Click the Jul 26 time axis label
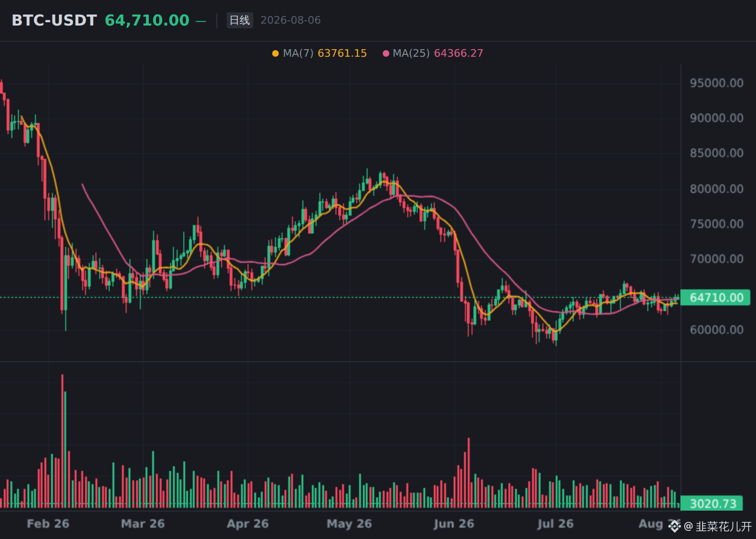 pyautogui.click(x=556, y=524)
